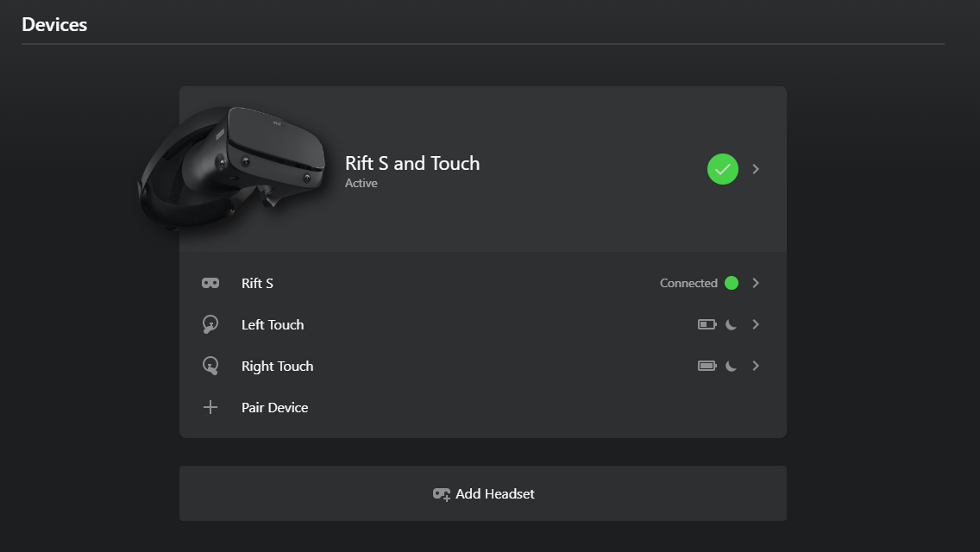Click the Left Touch battery level icon
This screenshot has height=552, width=980.
pos(707,324)
